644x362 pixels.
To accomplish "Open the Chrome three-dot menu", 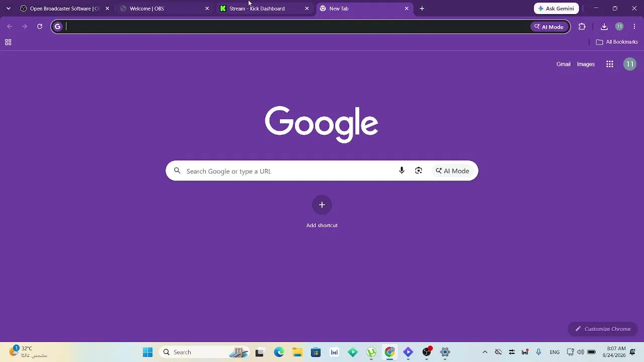I will coord(634,27).
